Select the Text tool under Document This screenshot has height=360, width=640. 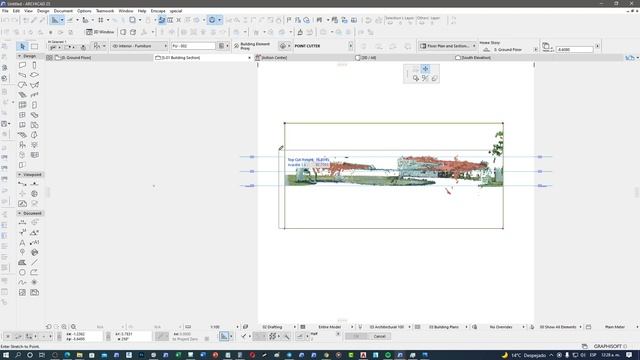click(x=22, y=242)
